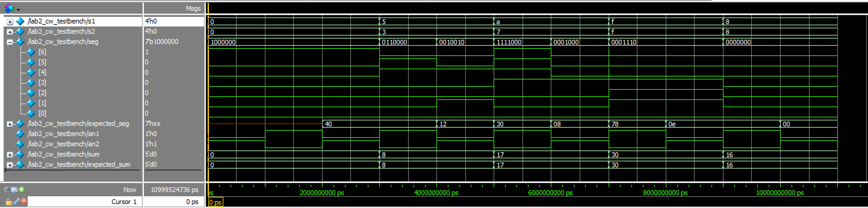Click the expected_seg value 7'hxx
This screenshot has height=208, width=868.
pos(153,123)
